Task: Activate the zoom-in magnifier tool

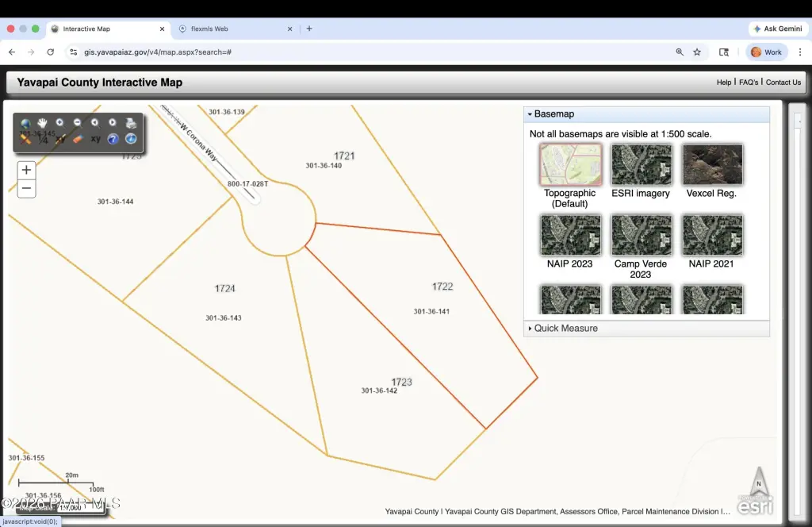Action: point(60,123)
